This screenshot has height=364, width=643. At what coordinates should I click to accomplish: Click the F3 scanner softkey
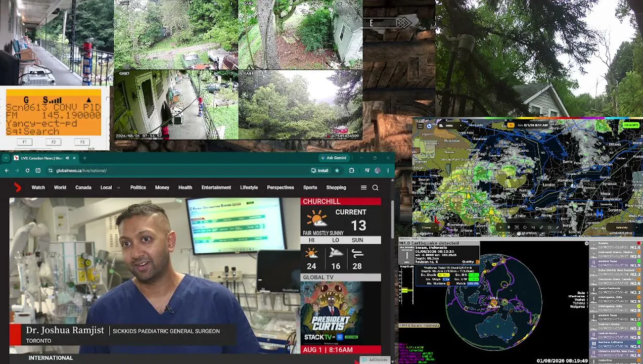point(82,142)
